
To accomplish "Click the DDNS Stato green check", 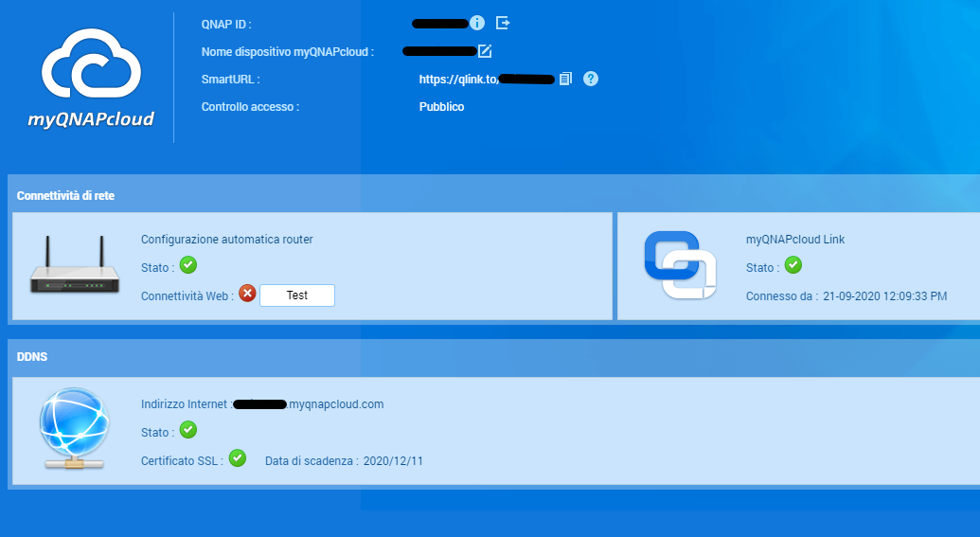I will 187,430.
